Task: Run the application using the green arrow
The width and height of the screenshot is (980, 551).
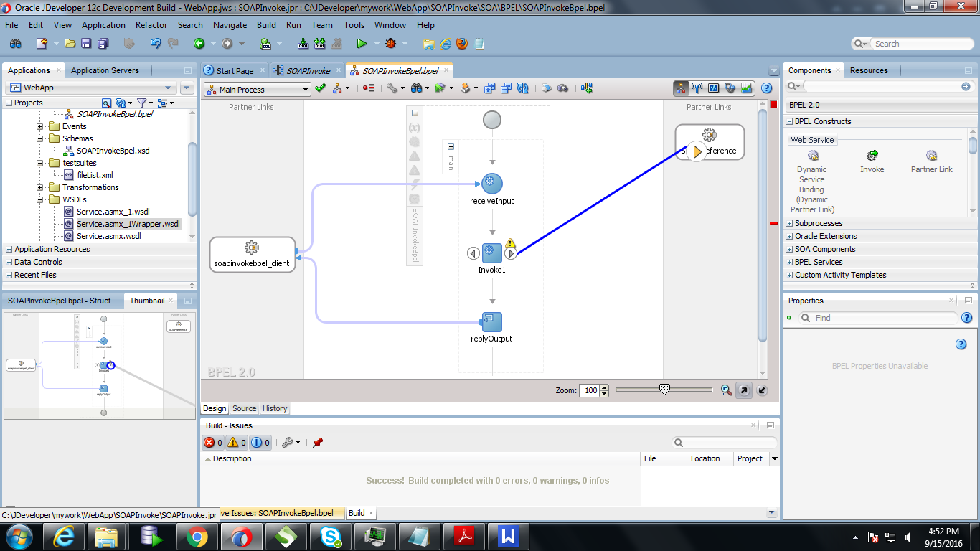Action: (x=362, y=43)
